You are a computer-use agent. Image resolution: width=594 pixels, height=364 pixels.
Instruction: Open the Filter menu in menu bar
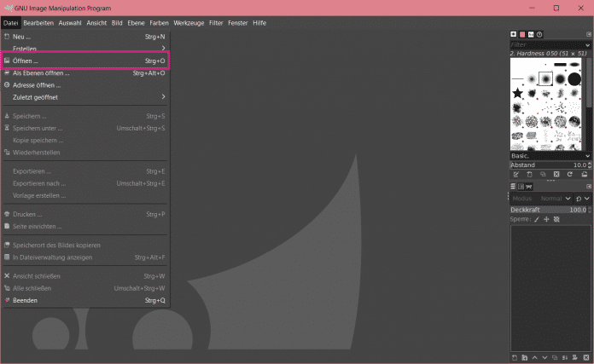216,23
